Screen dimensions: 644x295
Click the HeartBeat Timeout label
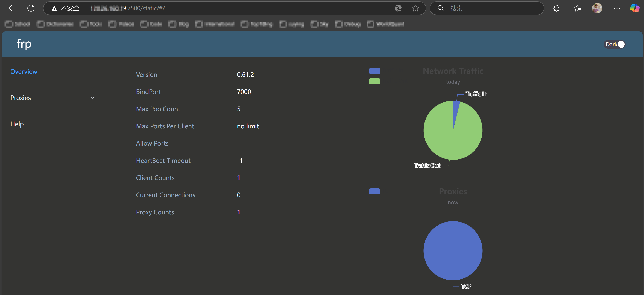tap(163, 161)
